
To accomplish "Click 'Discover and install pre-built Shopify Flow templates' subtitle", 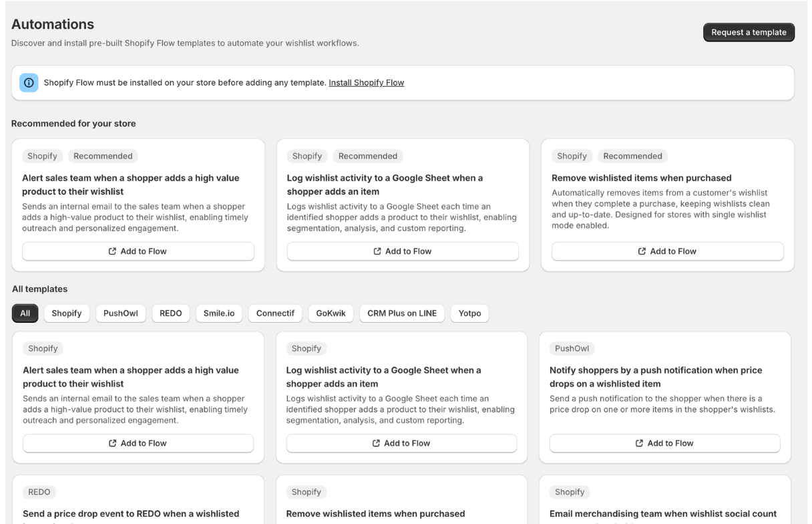I will (x=185, y=43).
